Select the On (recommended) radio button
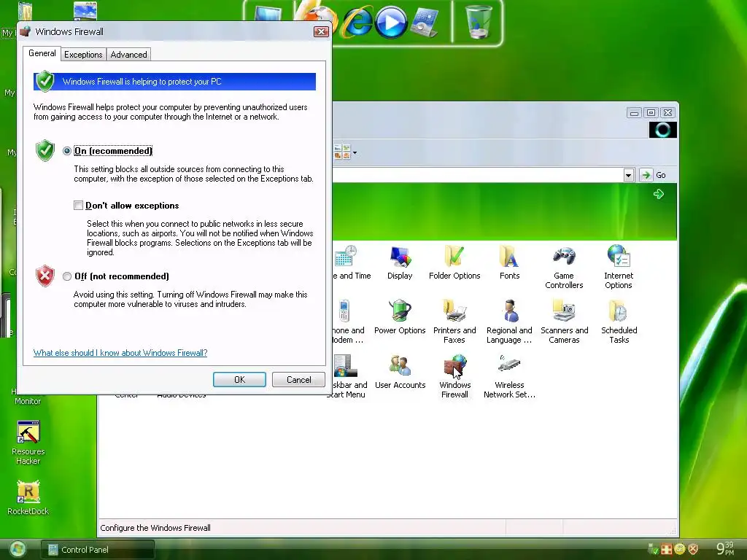Viewport: 747px width, 560px height. [x=67, y=151]
